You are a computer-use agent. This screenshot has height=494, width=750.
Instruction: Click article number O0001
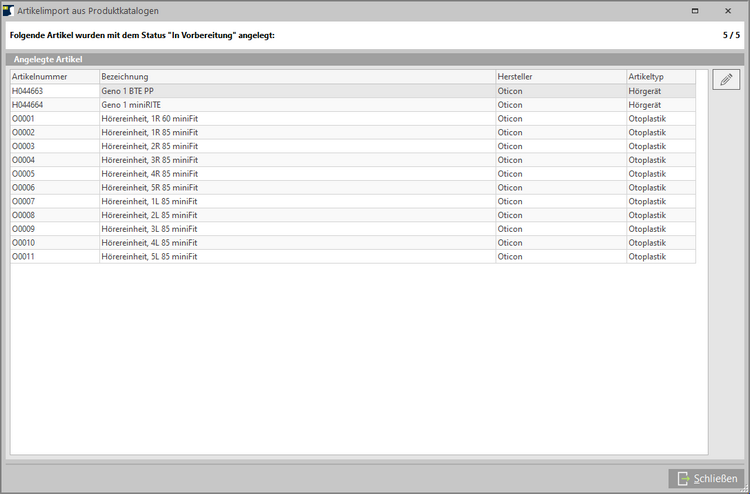coord(23,119)
